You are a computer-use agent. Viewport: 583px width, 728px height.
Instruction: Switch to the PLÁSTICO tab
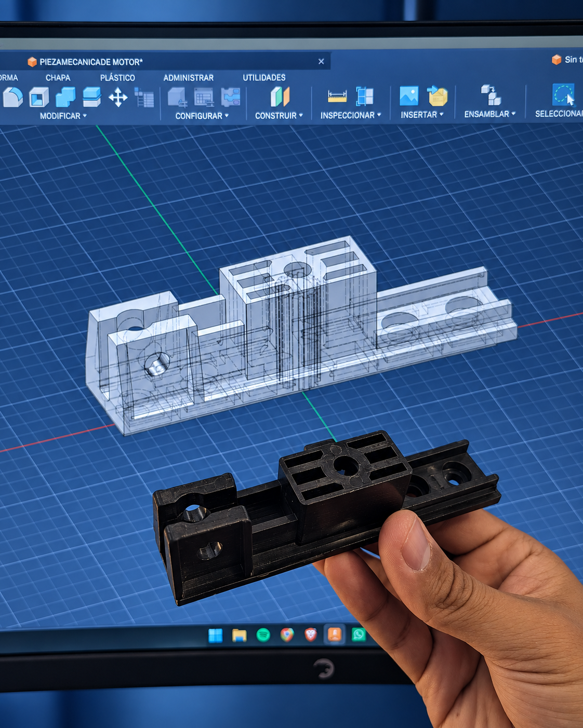[x=117, y=77]
